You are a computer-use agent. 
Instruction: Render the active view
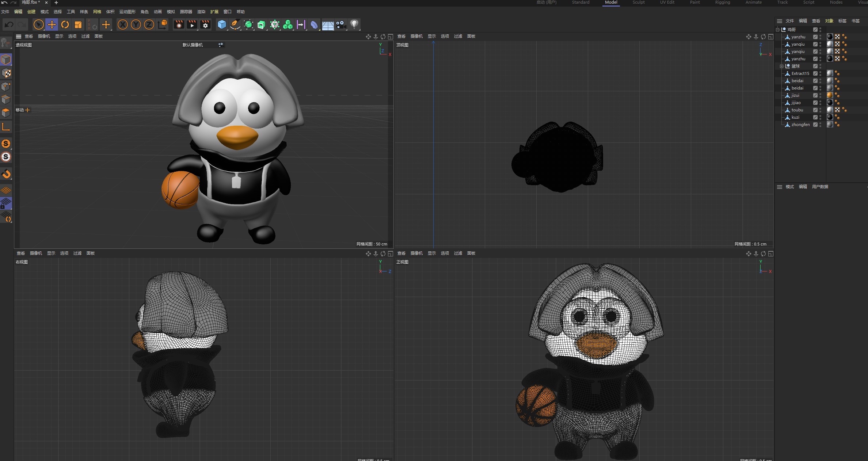tap(179, 24)
